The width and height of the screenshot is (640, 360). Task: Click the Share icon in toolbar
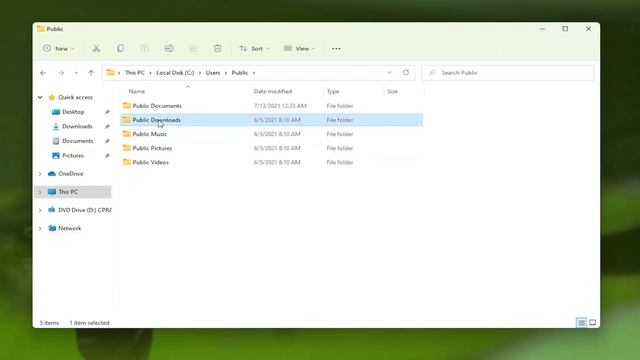193,48
